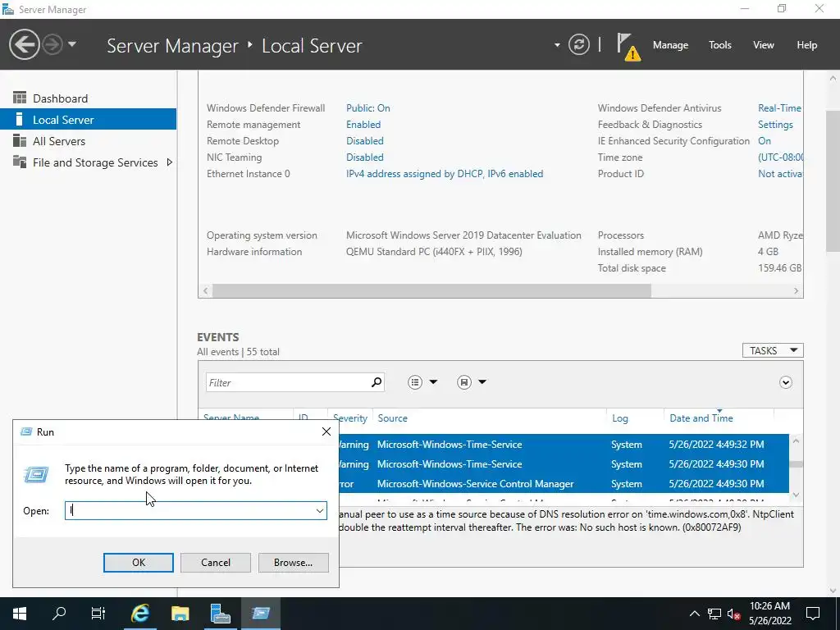Select Dashboard in the sidebar
Image resolution: width=840 pixels, height=630 pixels.
(x=89, y=98)
